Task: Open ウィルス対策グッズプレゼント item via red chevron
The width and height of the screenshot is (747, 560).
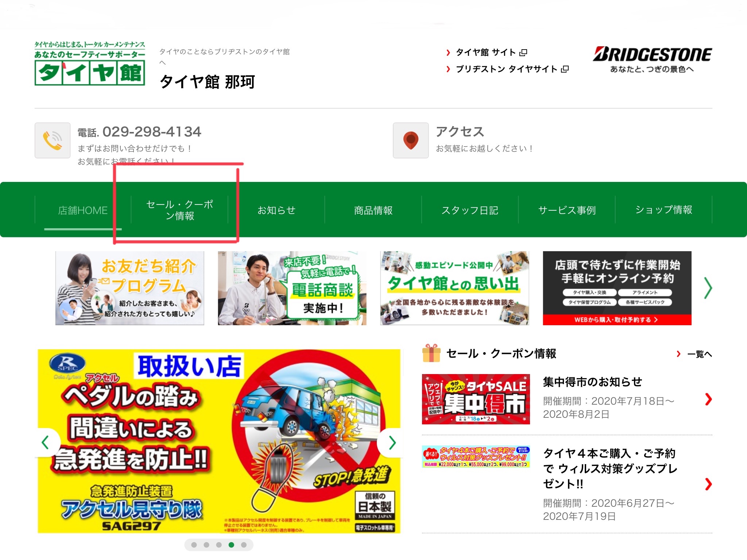Action: tap(708, 484)
